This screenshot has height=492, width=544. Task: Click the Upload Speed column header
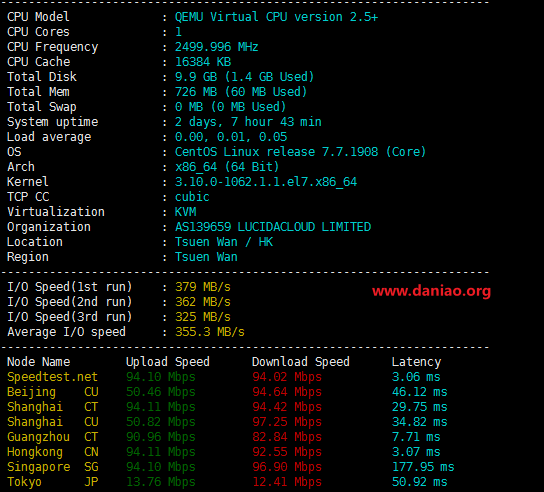[168, 362]
